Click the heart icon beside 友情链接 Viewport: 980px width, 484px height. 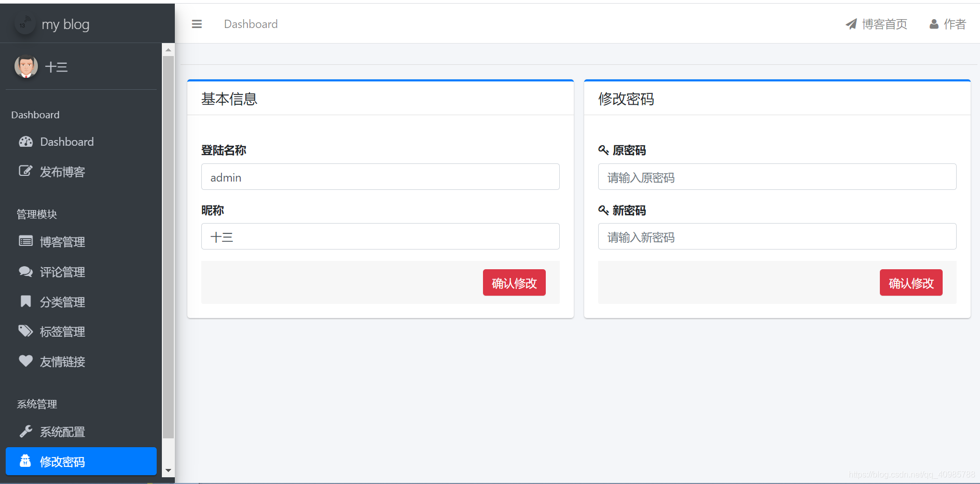25,361
